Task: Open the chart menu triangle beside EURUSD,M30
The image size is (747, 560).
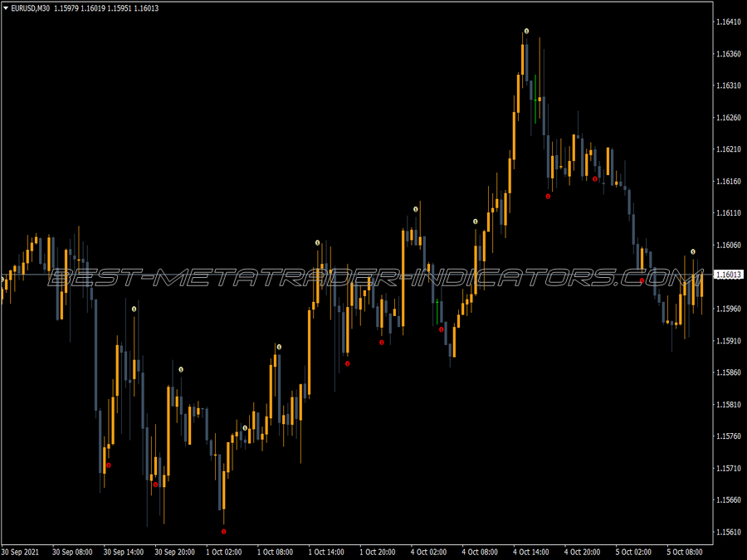Action: pos(6,8)
